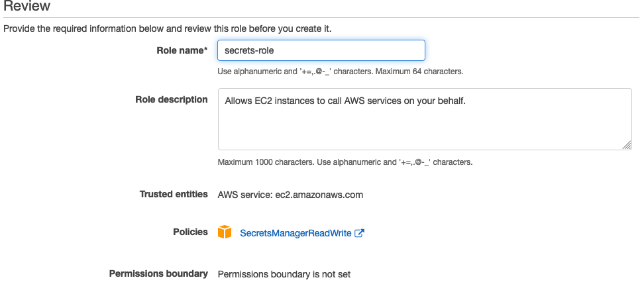Select the Role name label
644x290 pixels.
point(182,50)
